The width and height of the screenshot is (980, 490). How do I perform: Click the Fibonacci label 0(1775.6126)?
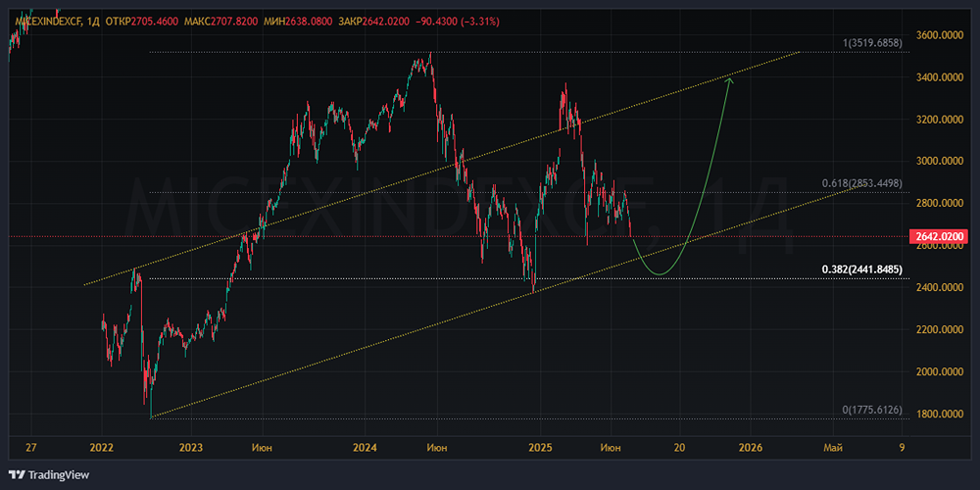coord(872,410)
